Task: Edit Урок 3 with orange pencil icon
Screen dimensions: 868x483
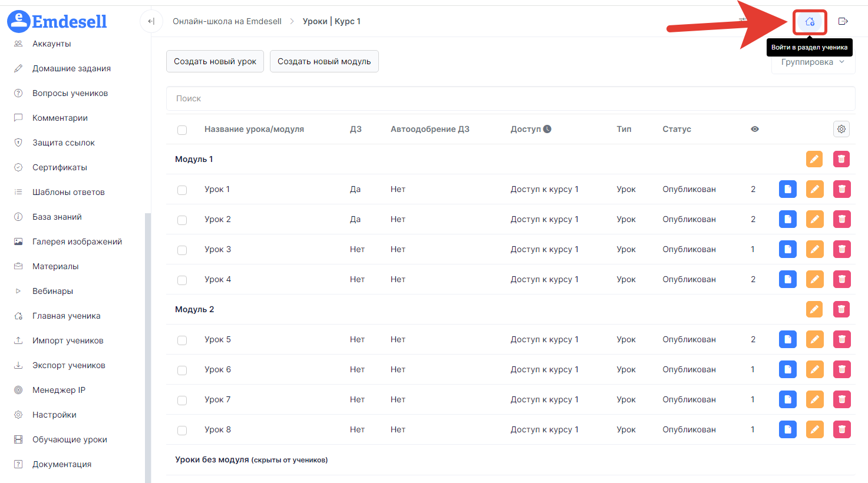Action: click(814, 249)
